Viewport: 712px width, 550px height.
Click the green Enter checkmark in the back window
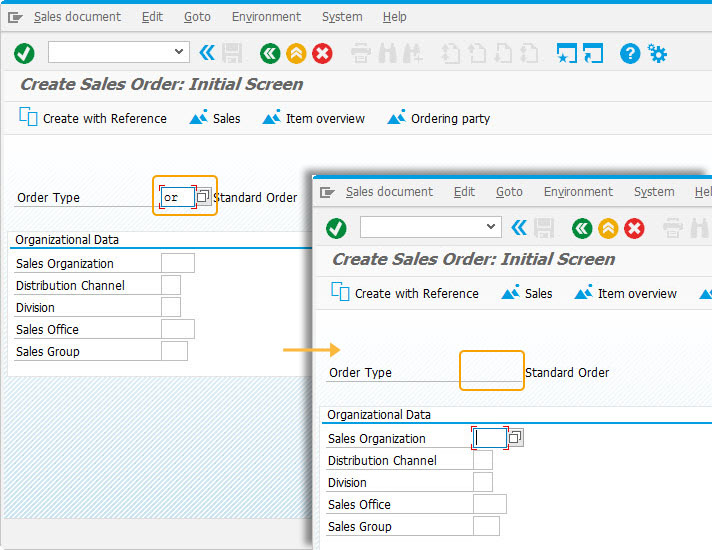(24, 54)
